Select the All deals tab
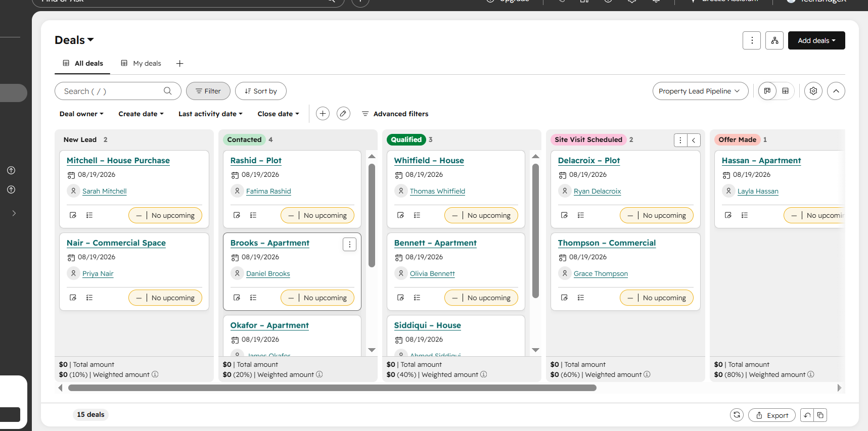The width and height of the screenshot is (868, 431). click(x=83, y=63)
